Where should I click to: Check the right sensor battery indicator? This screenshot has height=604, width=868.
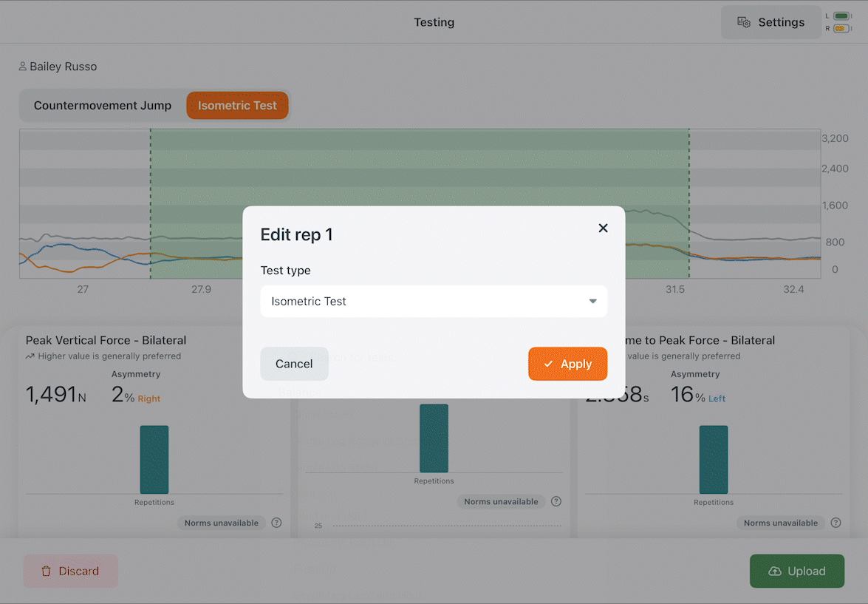pyautogui.click(x=841, y=28)
